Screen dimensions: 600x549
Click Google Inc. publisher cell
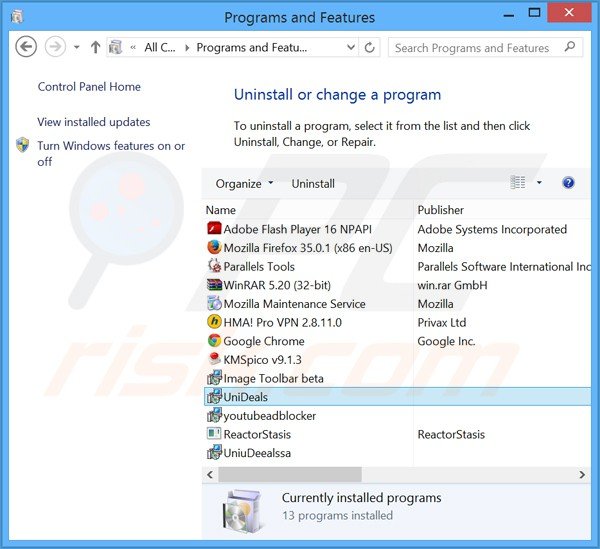[446, 341]
